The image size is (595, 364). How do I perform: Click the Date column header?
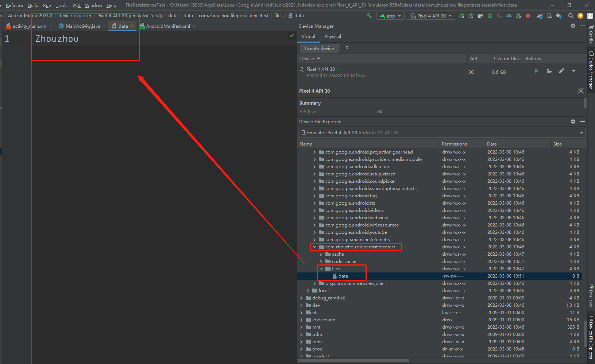pos(518,144)
